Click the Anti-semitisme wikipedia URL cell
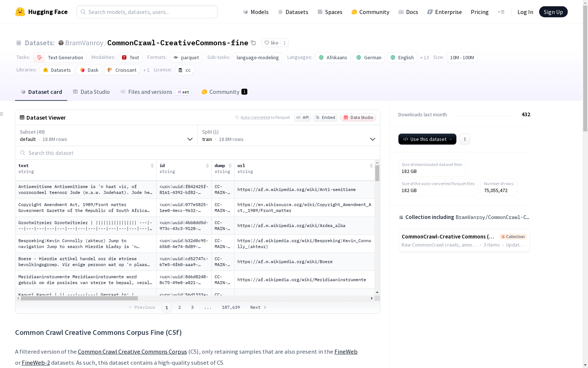 [304, 190]
